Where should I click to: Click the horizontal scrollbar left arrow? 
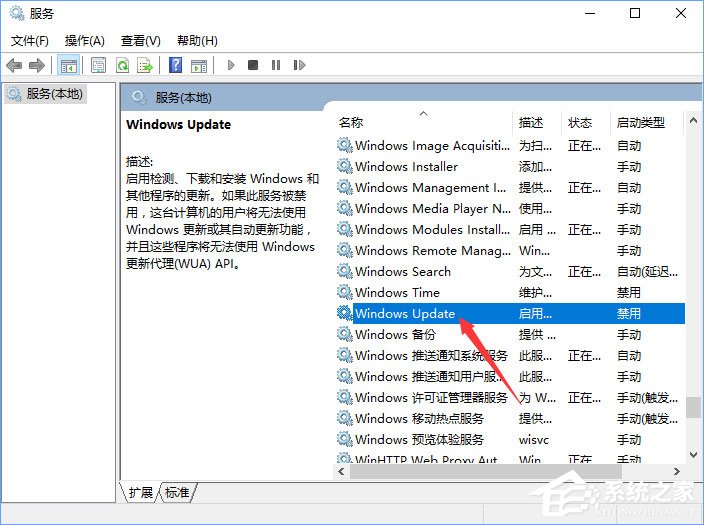coord(342,471)
